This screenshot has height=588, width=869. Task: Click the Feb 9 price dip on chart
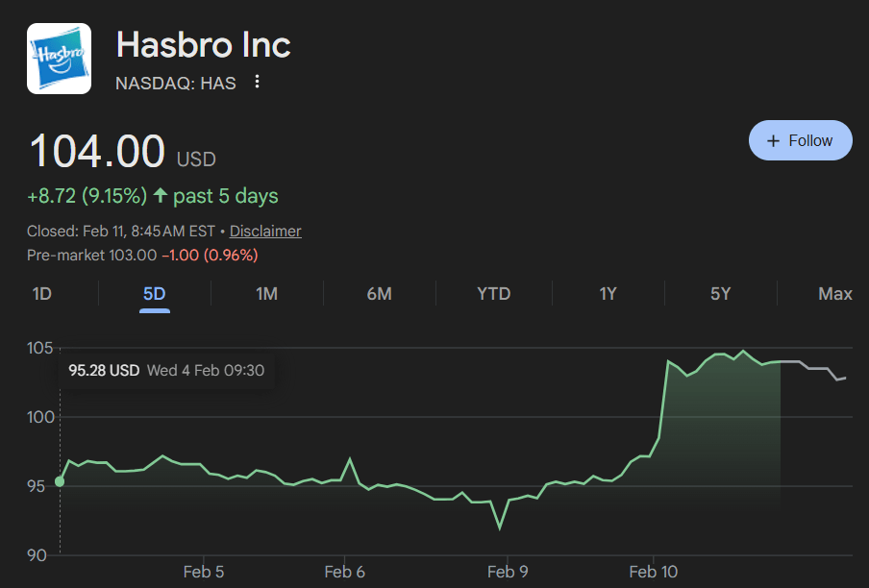click(x=500, y=527)
